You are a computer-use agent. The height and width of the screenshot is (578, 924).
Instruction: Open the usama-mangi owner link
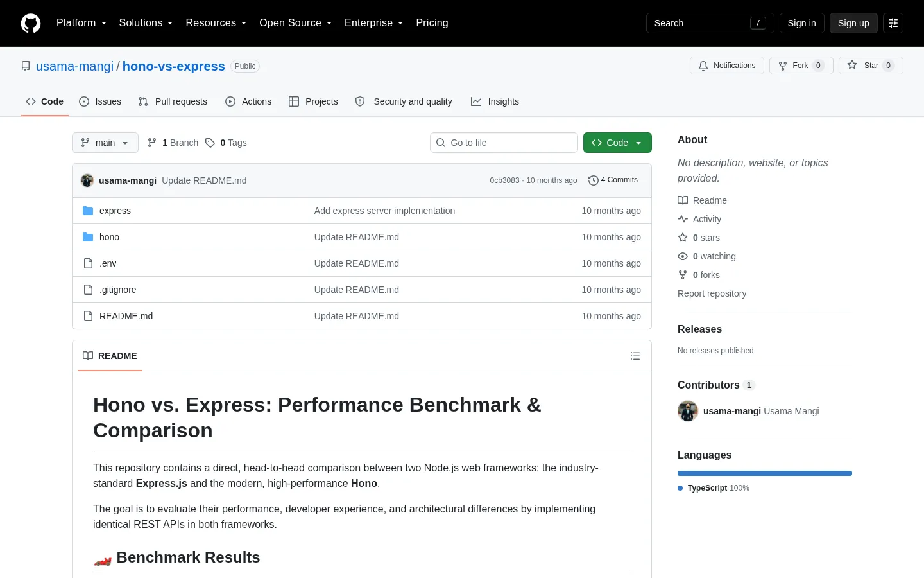pyautogui.click(x=74, y=66)
